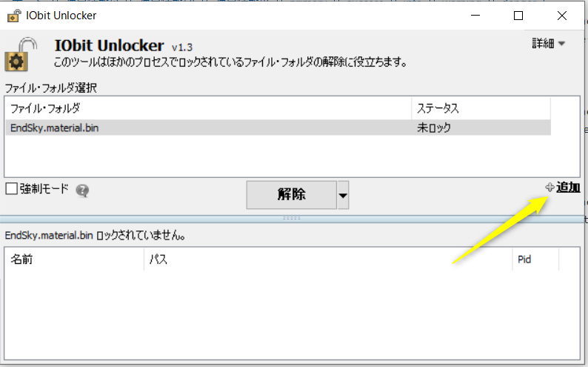Click the small title bar padlock icon
The height and width of the screenshot is (367, 588).
point(14,16)
